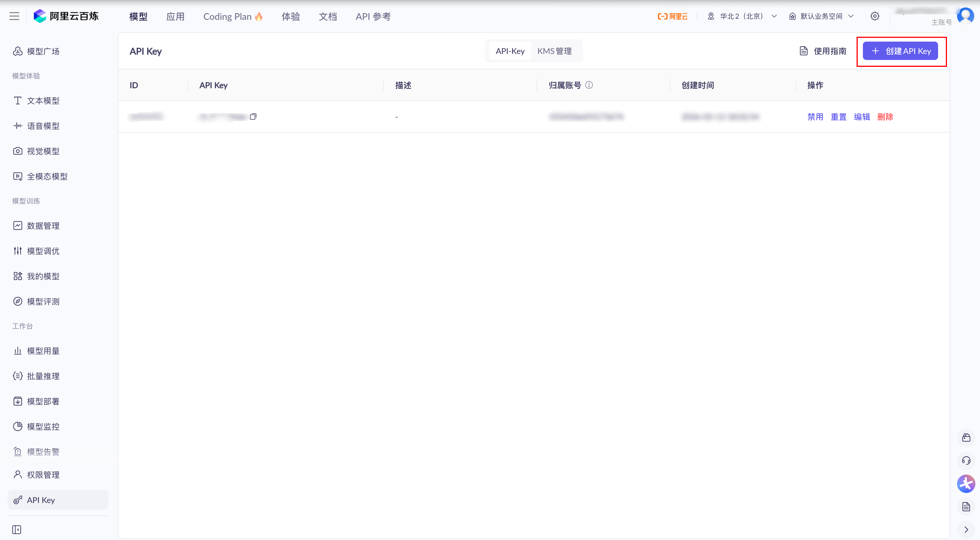Collapse the left sidebar
Screen dimensions: 980x540
coord(17,529)
